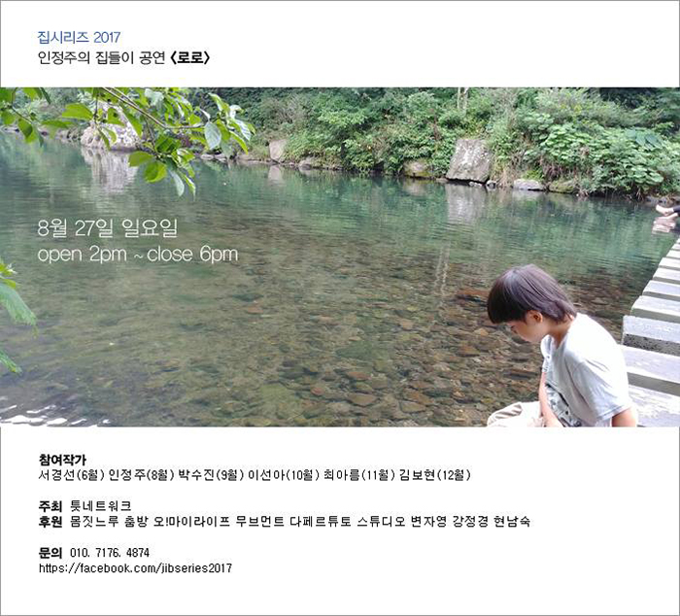Viewport: 680px width, 616px height.
Task: Click the title text '인정주의 집들이 공연 〈로로〉'
Action: (124, 57)
